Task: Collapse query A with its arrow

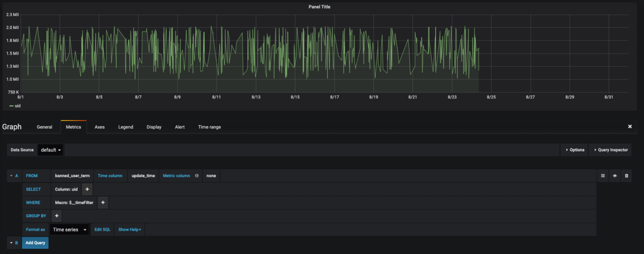Action: click(x=11, y=176)
